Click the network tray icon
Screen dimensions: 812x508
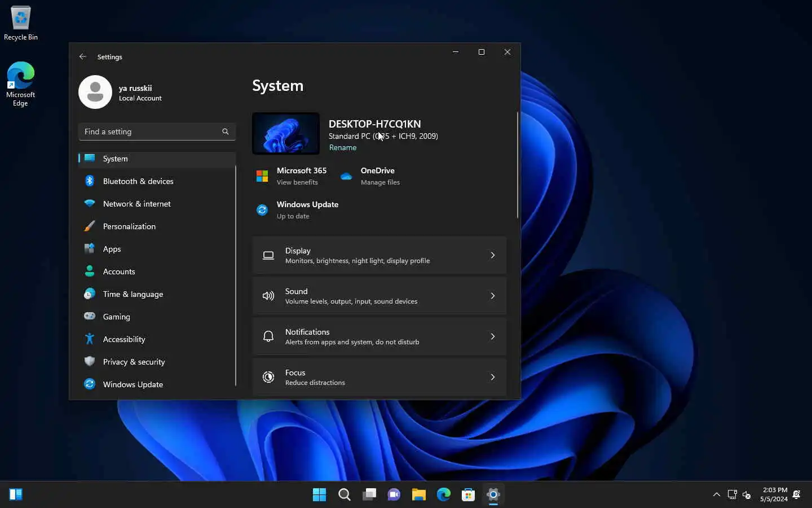732,494
